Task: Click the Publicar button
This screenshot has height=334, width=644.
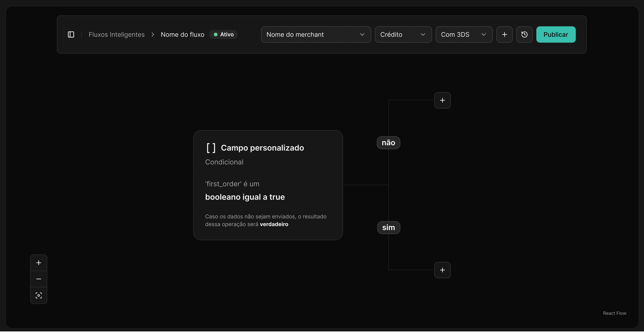Action: point(556,34)
